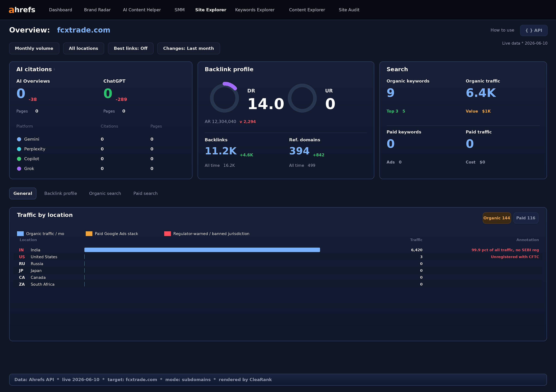The width and height of the screenshot is (556, 392).
Task: Click the How to use link
Action: tap(502, 30)
